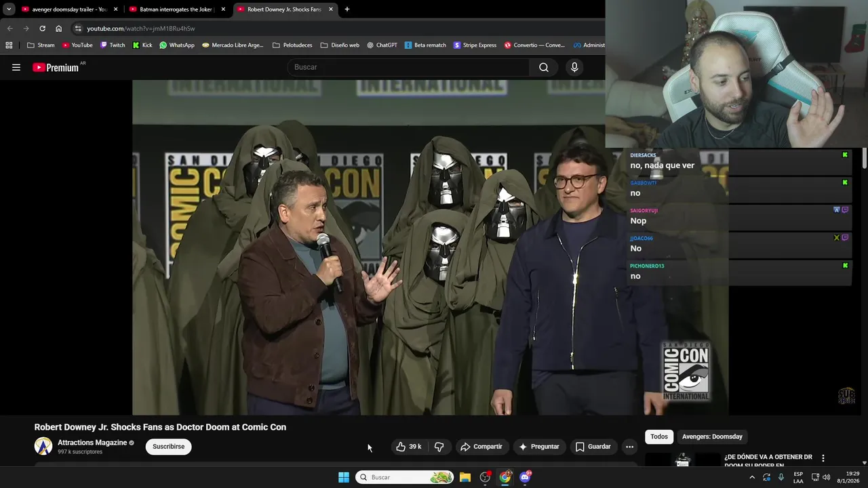868x488 pixels.
Task: Open the Stream bookmarks folder
Action: 41,45
